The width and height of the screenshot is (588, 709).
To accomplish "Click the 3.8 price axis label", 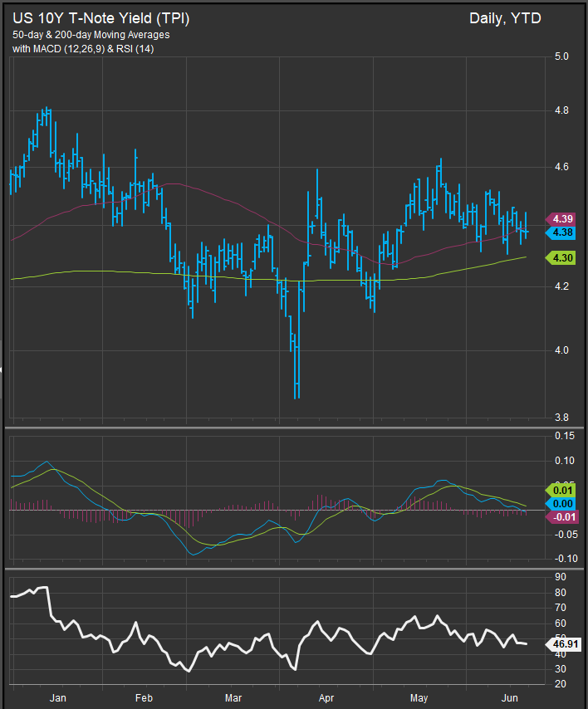I will pos(561,418).
